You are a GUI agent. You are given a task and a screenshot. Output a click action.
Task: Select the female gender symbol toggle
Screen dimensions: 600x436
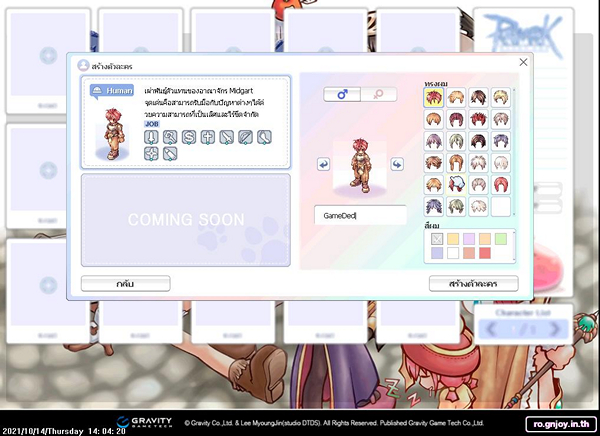378,94
